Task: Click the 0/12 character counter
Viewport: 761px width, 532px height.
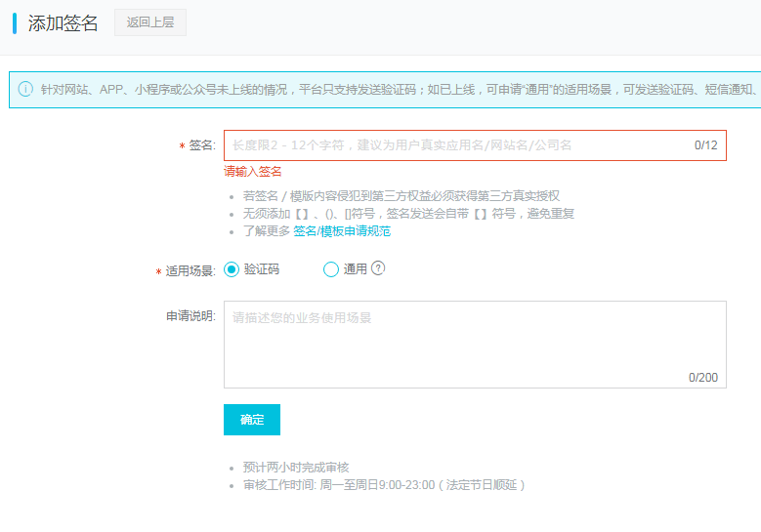Action: coord(705,145)
